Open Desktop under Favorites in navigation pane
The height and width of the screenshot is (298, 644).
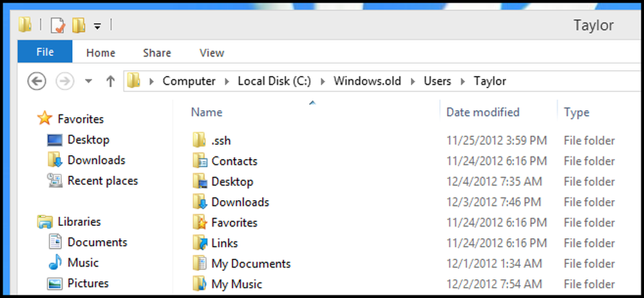pos(88,140)
